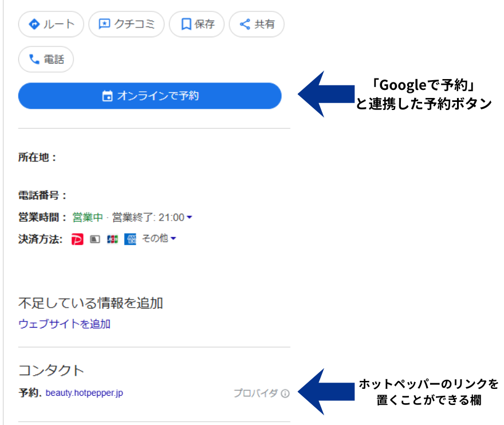Viewport: 504px width, 425px height.
Task: Tap the 電話 call button
Action: pyautogui.click(x=46, y=59)
